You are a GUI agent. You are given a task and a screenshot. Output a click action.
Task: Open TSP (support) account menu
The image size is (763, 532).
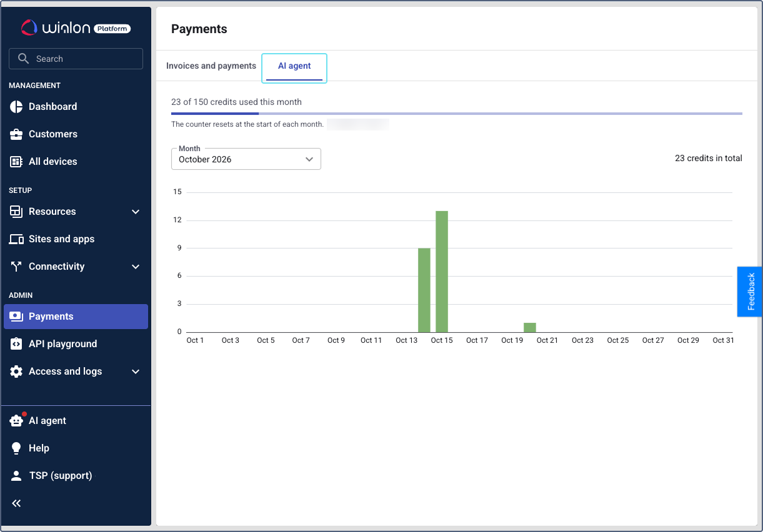pos(76,476)
